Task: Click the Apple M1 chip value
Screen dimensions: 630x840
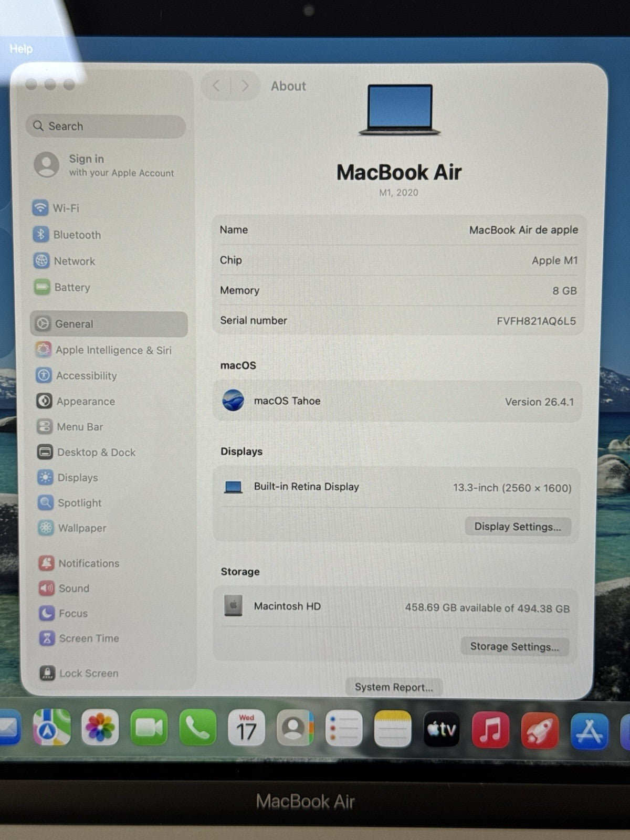Action: click(554, 260)
